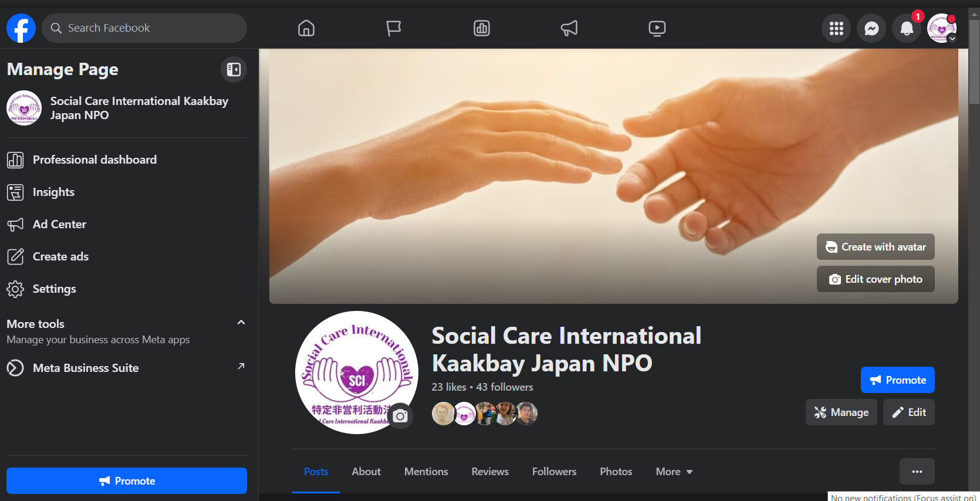Screen dimensions: 980x501
Task: Click the Meta Business Suite icon
Action: pos(15,368)
